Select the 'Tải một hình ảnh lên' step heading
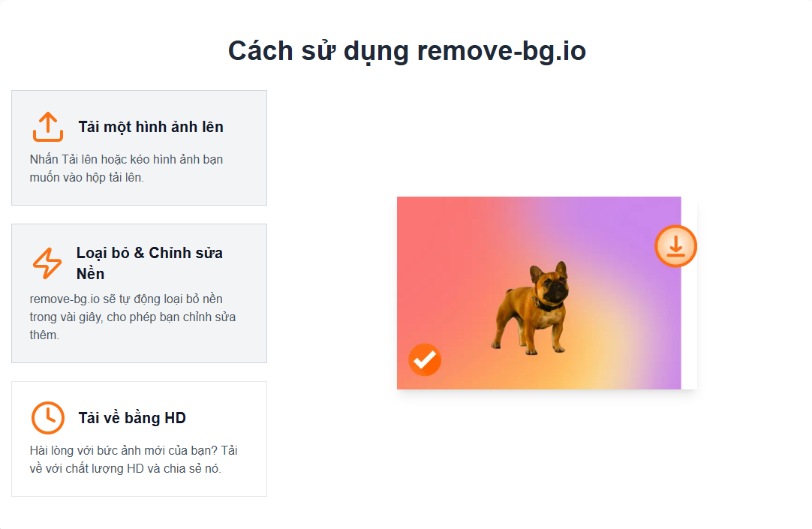 pos(151,127)
